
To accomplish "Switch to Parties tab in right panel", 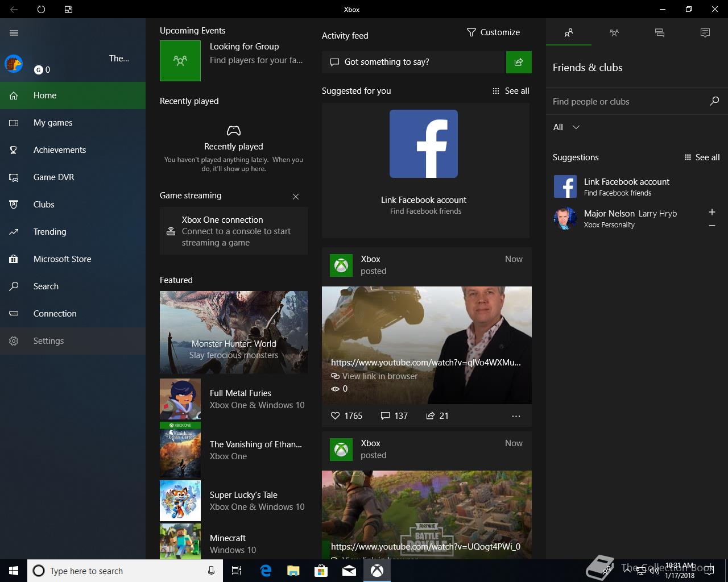I will tap(614, 33).
